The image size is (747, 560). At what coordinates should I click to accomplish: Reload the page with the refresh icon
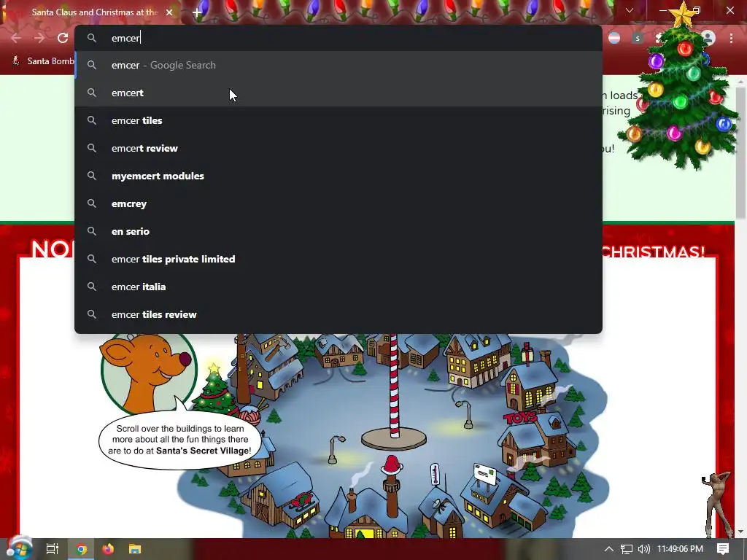click(x=63, y=38)
